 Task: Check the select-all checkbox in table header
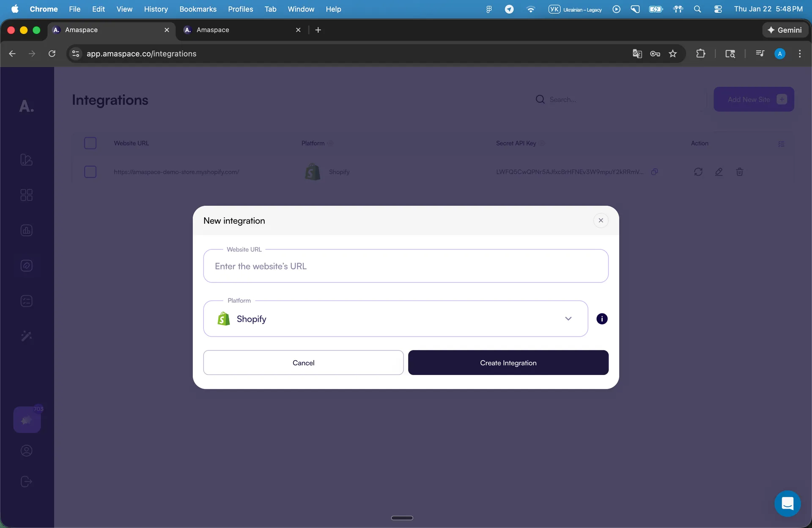(90, 143)
